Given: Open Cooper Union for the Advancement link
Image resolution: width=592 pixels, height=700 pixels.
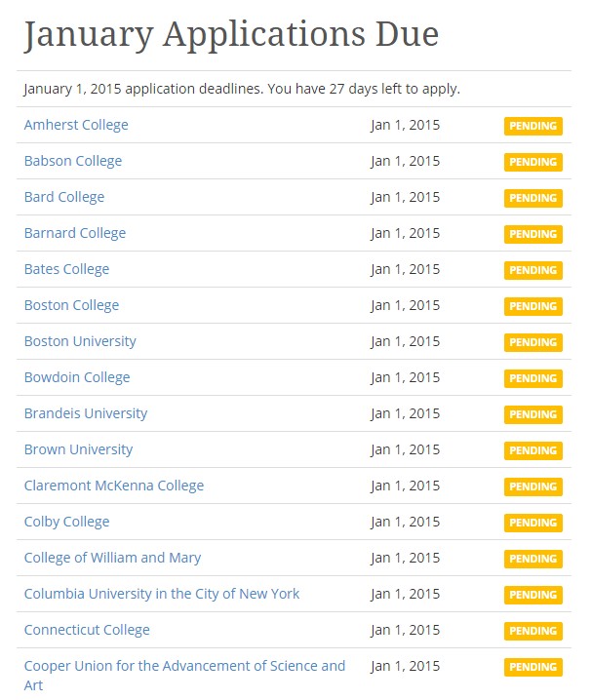Looking at the screenshot, I should click(184, 676).
